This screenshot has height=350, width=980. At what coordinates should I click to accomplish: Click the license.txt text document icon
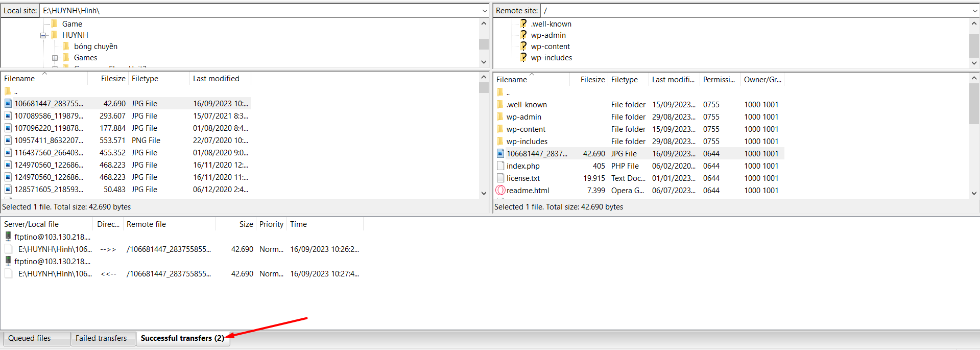pos(500,178)
